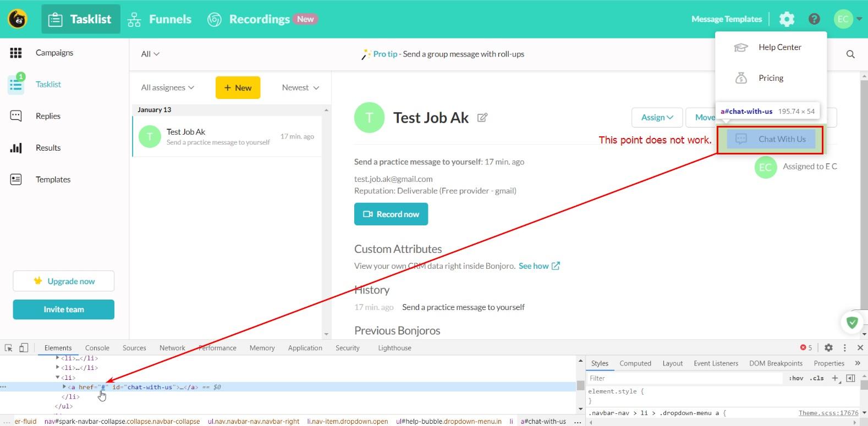Click the Upgrade now button
Screen dimensions: 868x426
[x=64, y=281]
